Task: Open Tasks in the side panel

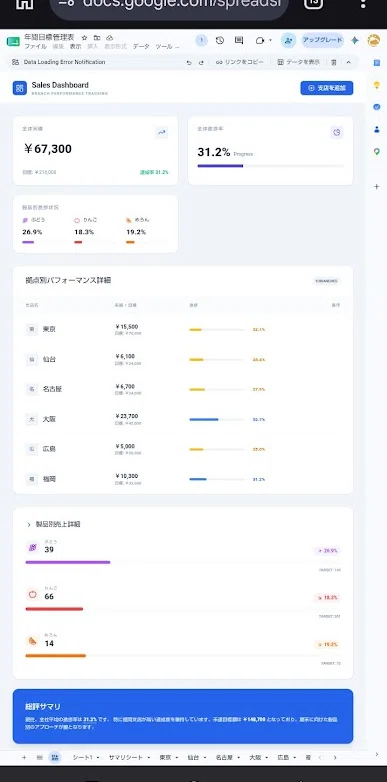Action: (x=377, y=107)
